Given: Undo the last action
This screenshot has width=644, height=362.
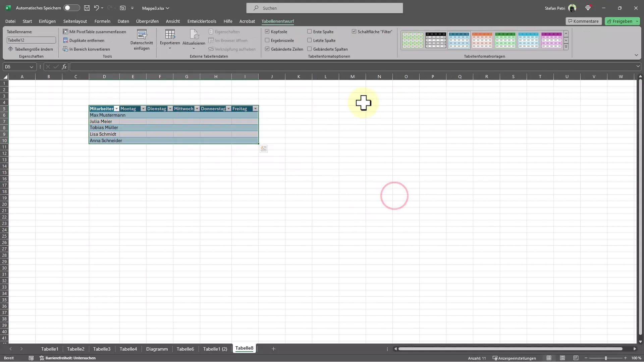Looking at the screenshot, I should pos(97,8).
